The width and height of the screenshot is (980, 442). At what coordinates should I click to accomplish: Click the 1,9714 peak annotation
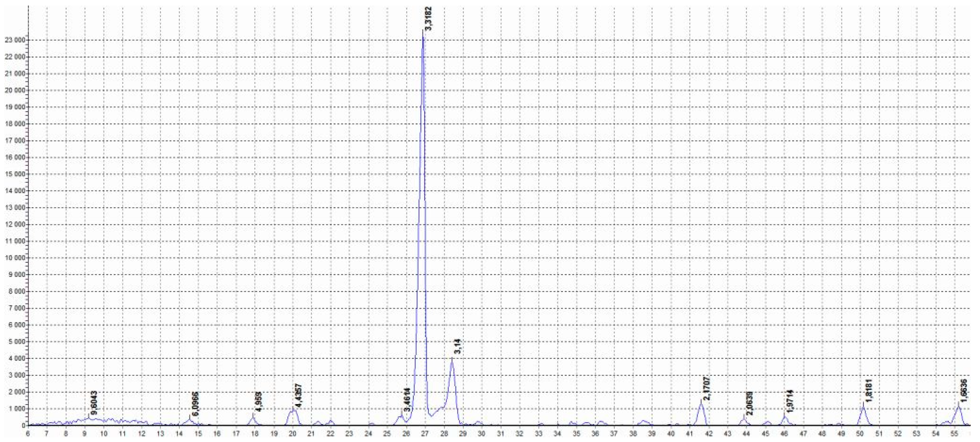(790, 402)
